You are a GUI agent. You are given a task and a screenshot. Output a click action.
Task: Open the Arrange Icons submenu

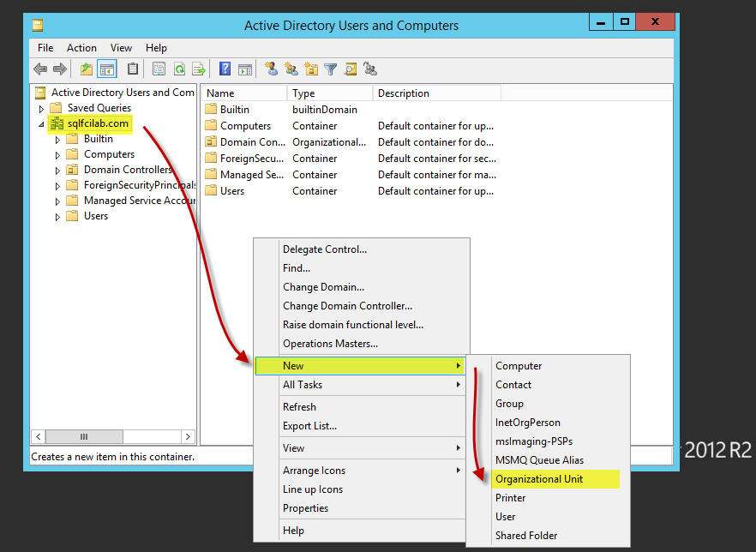[x=360, y=470]
